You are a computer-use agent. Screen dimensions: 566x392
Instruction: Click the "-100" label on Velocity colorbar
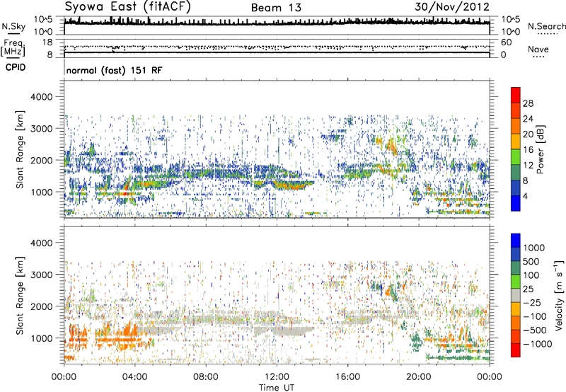click(535, 316)
